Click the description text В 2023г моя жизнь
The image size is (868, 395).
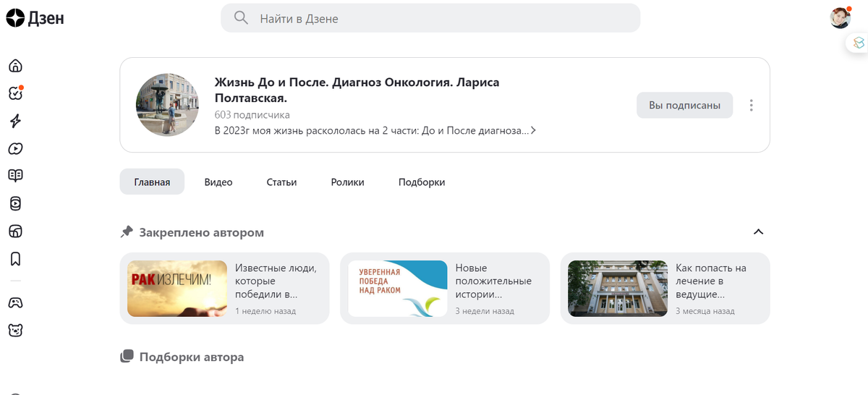pyautogui.click(x=371, y=131)
